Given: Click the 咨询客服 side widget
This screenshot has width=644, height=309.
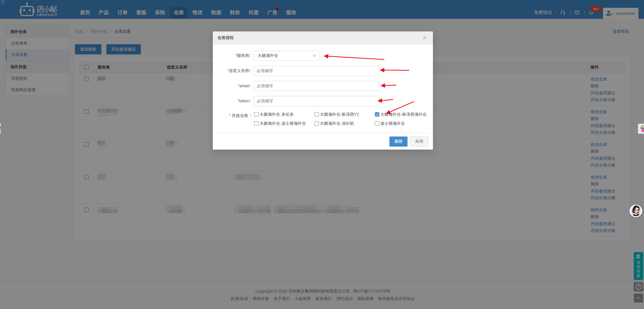Looking at the screenshot, I should pyautogui.click(x=638, y=266).
